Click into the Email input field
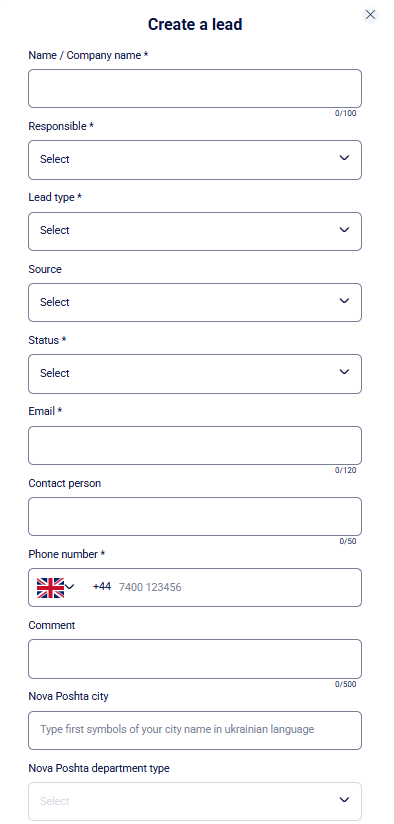Screen dimensions: 394x824 coord(195,446)
